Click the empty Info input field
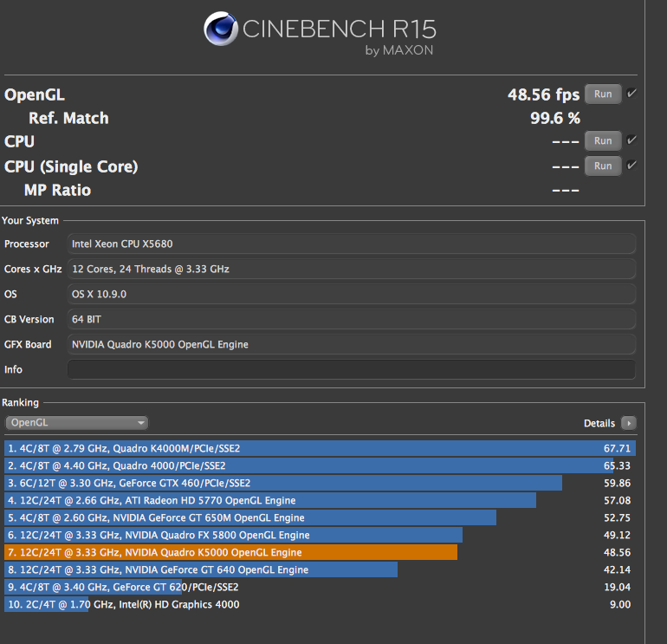 [352, 369]
